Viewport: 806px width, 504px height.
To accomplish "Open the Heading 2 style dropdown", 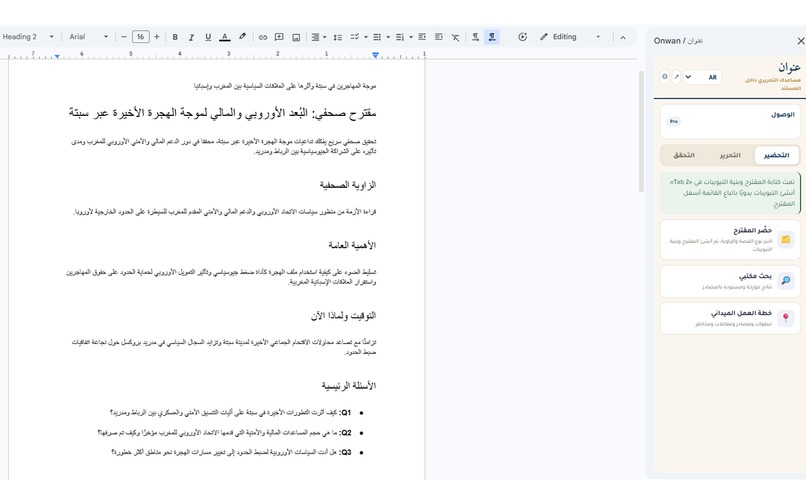I will pos(28,37).
